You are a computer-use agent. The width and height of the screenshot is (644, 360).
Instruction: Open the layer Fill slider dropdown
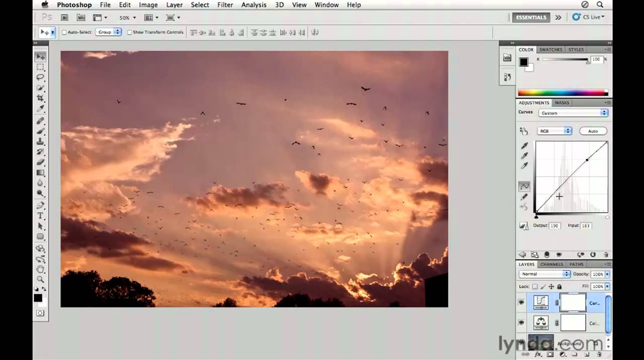[607, 286]
